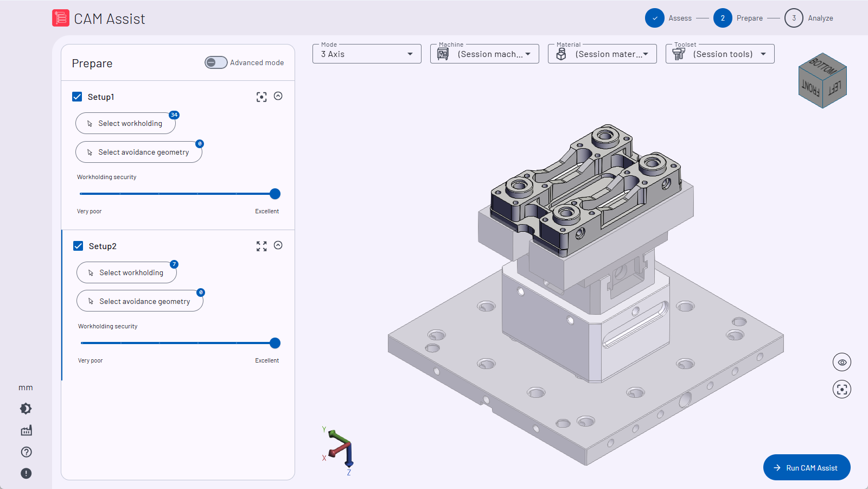Click the Setup1 title text
The height and width of the screenshot is (489, 868).
coord(101,97)
